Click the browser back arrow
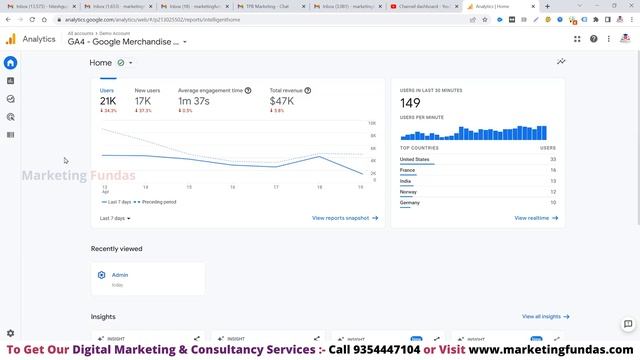The image size is (640, 360). pyautogui.click(x=8, y=20)
